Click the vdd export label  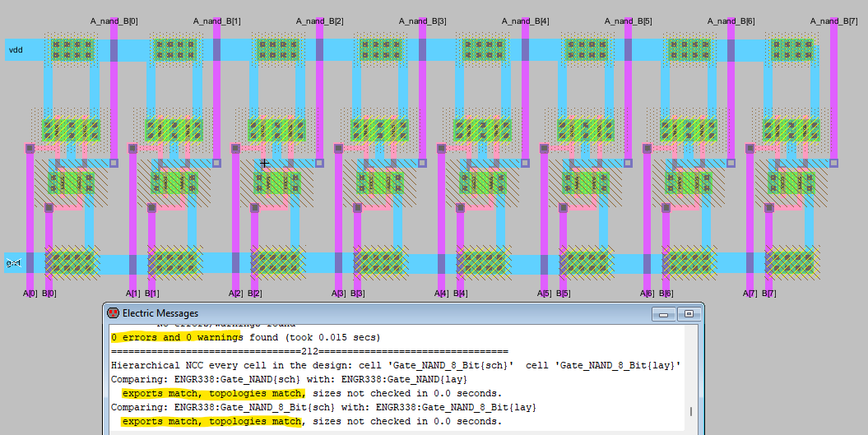click(x=16, y=50)
